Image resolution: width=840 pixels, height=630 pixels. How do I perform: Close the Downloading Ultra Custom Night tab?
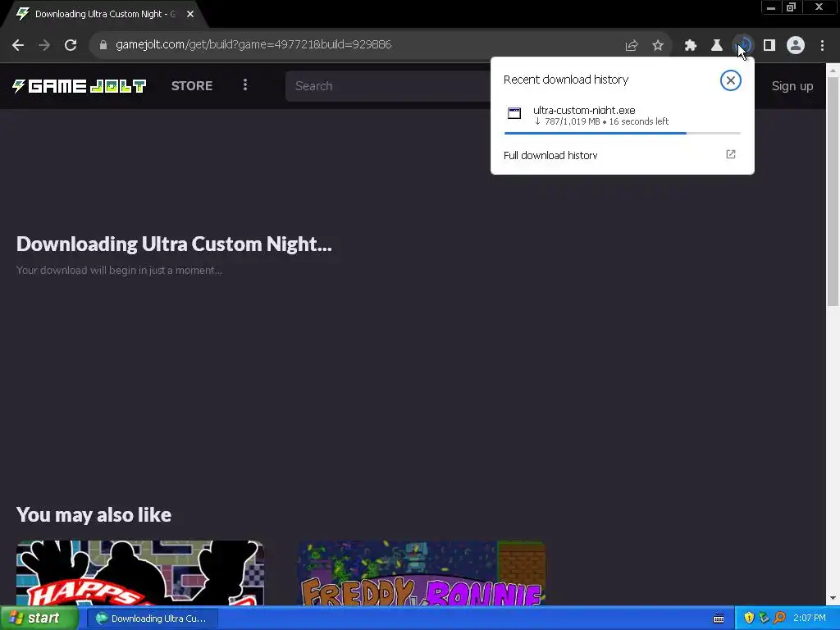pyautogui.click(x=190, y=14)
